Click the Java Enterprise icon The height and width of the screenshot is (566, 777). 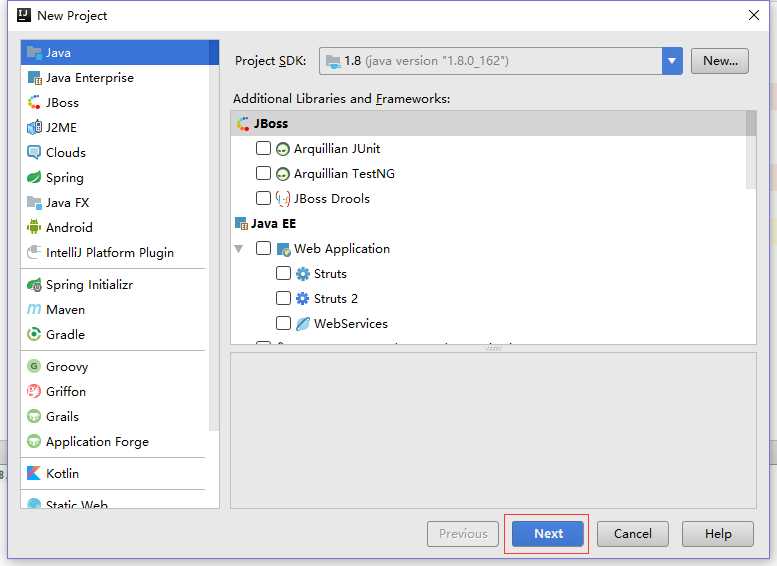(34, 77)
